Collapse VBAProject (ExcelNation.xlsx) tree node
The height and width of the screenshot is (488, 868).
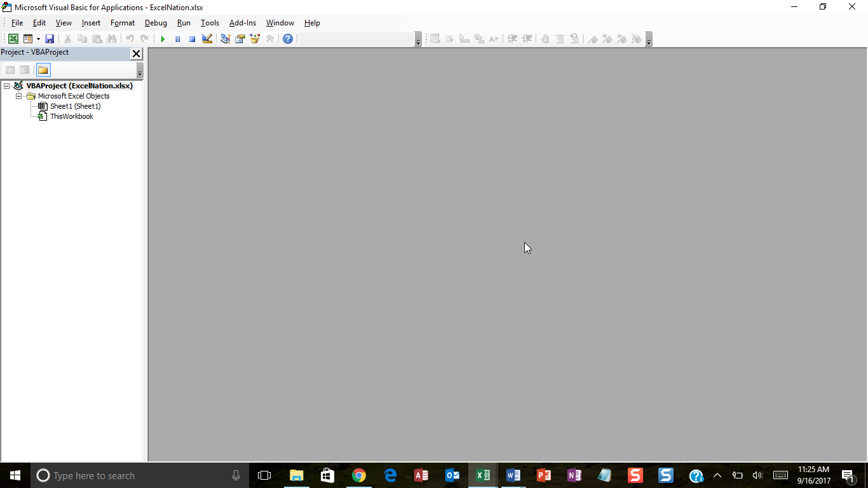click(x=7, y=86)
